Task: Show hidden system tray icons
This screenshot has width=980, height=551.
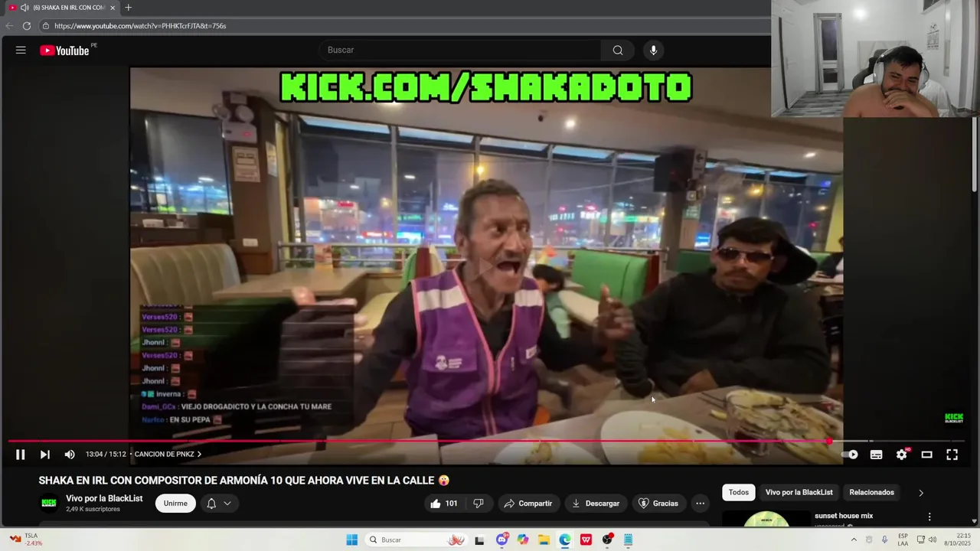Action: 854,540
